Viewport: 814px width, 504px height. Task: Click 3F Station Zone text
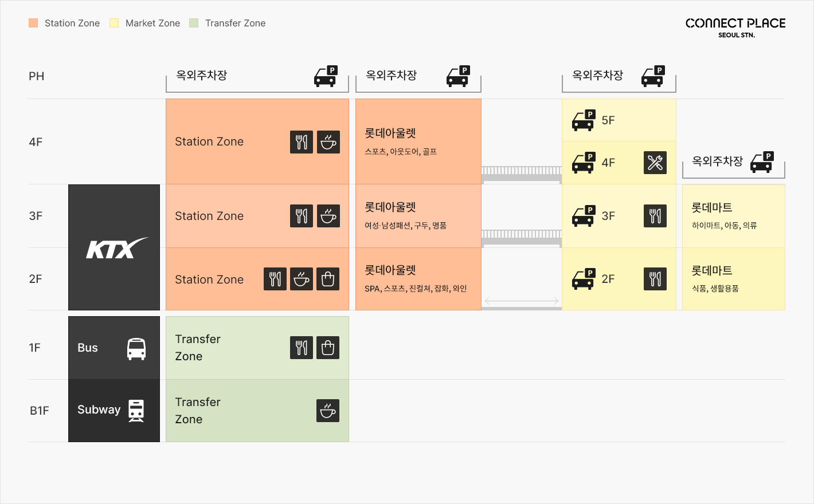click(x=209, y=216)
